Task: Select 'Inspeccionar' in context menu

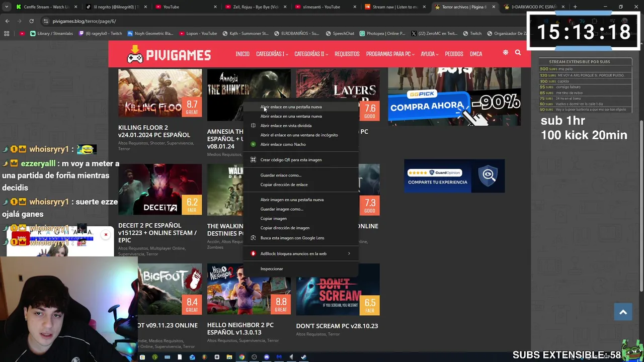Action: pos(300,268)
